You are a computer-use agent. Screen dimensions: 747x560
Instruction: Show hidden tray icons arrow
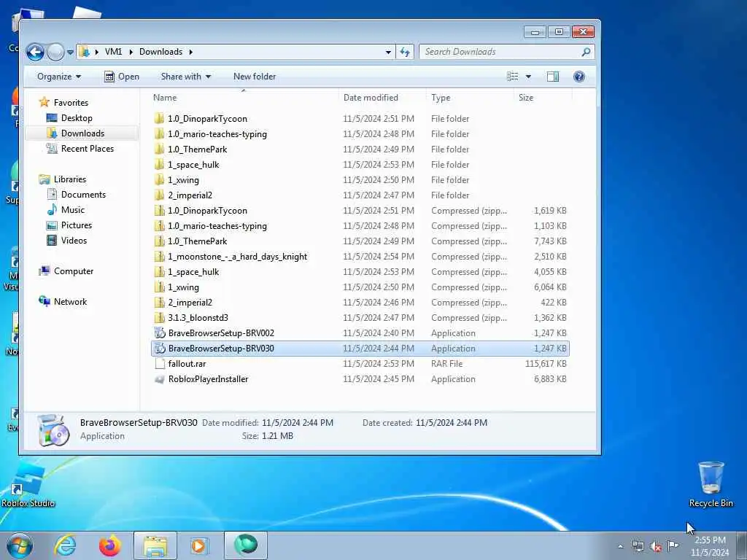620,546
